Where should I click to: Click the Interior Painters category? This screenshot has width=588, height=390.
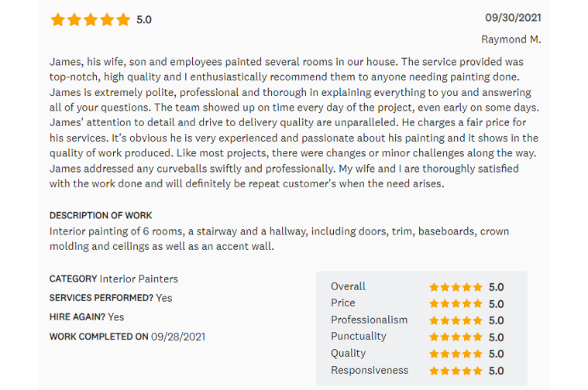(x=139, y=279)
